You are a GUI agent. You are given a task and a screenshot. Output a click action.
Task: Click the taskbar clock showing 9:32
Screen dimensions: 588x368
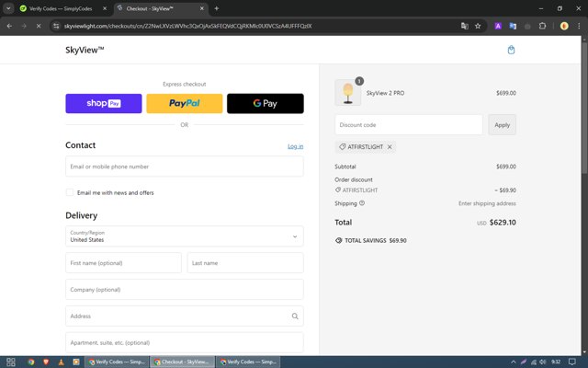556,362
